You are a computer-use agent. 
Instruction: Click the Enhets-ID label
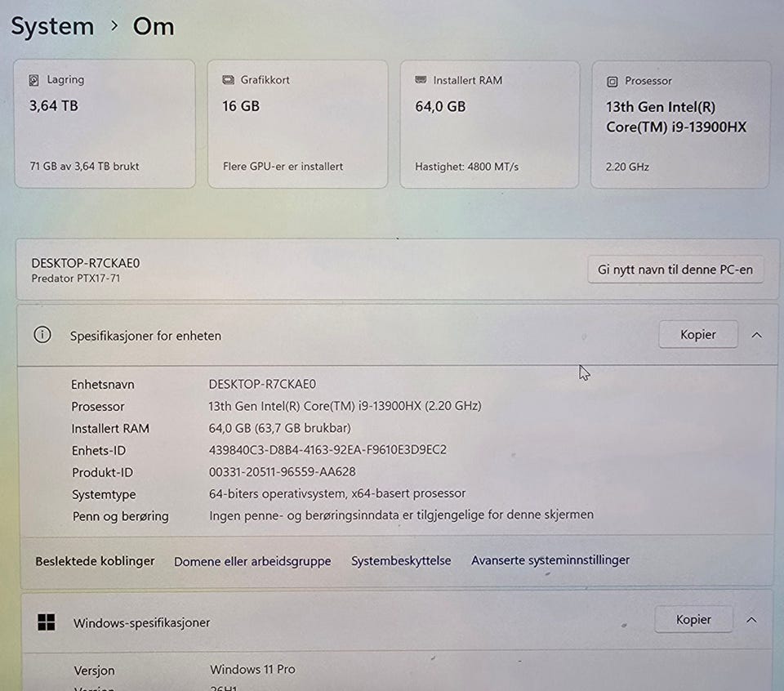(x=99, y=451)
